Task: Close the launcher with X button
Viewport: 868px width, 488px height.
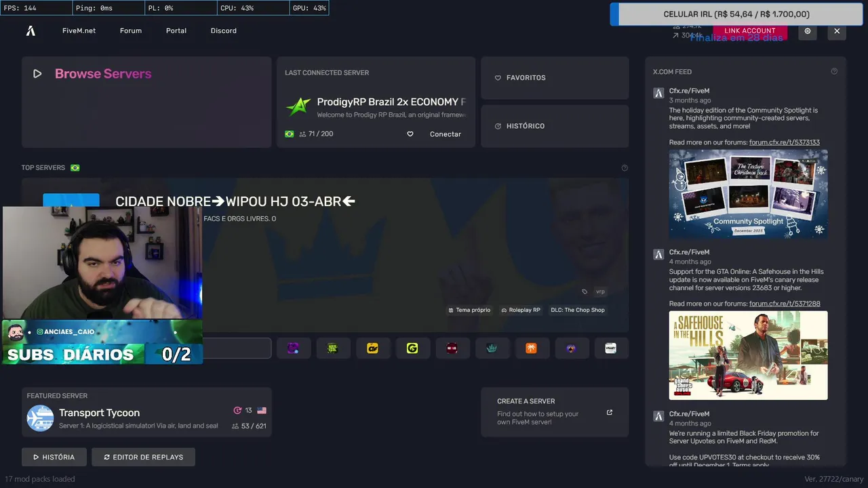Action: coord(837,31)
